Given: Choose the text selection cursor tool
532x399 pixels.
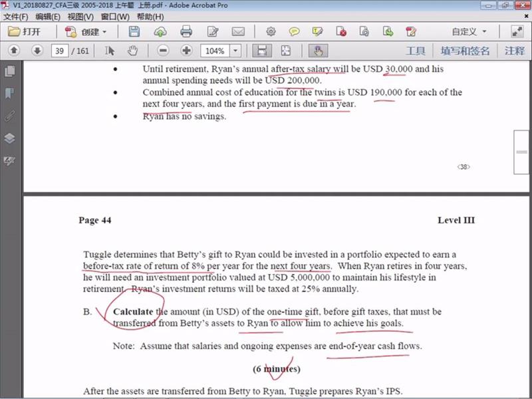Looking at the screenshot, I should [109, 51].
